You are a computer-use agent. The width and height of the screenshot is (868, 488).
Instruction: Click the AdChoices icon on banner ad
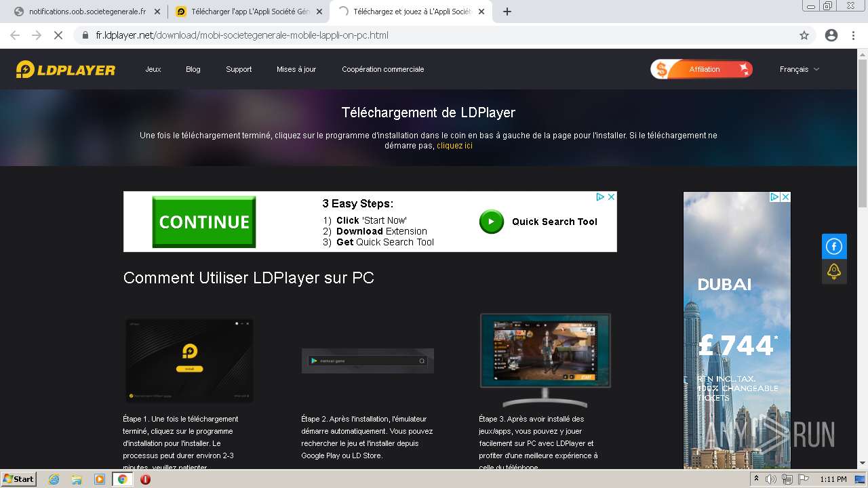coord(600,197)
